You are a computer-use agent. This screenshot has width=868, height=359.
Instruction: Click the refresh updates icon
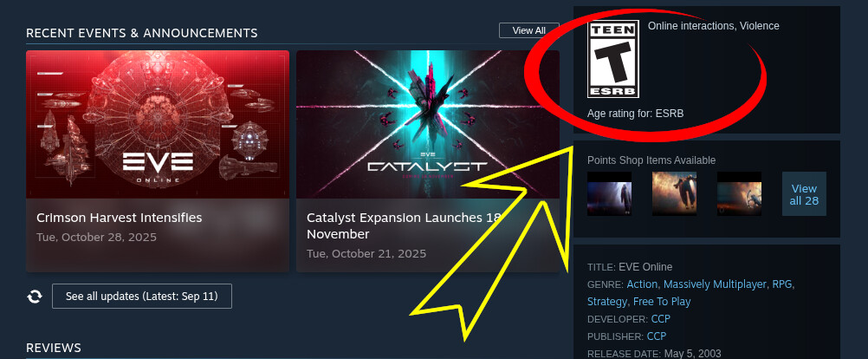tap(35, 297)
